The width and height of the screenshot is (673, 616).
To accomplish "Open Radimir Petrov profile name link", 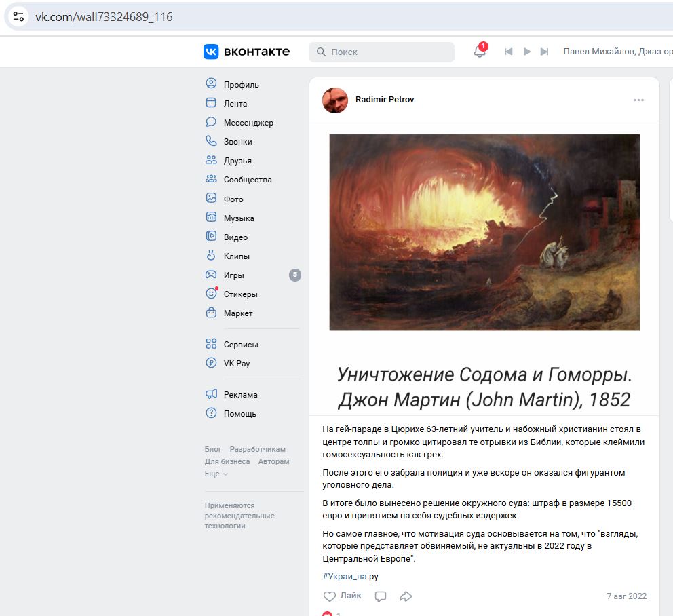I will tap(385, 100).
